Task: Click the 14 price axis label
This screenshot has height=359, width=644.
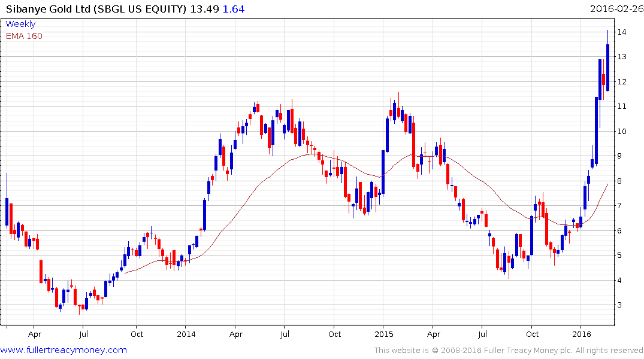Action: click(622, 32)
